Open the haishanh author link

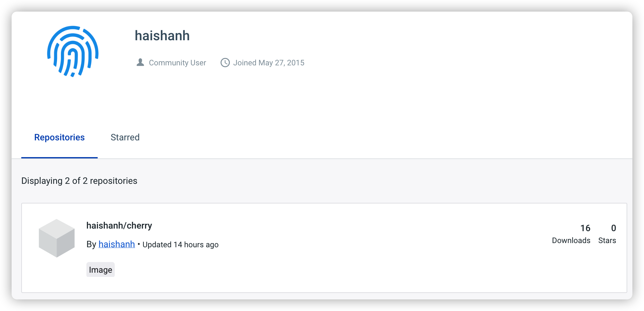(117, 244)
